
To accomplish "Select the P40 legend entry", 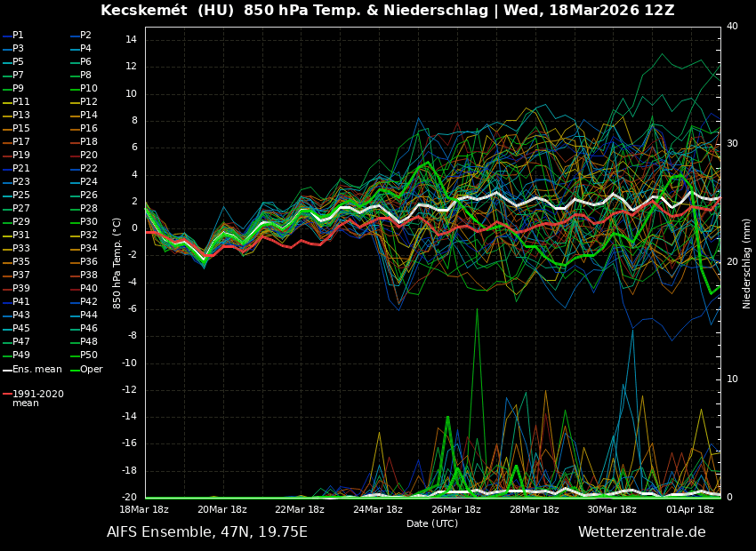I will tap(89, 289).
